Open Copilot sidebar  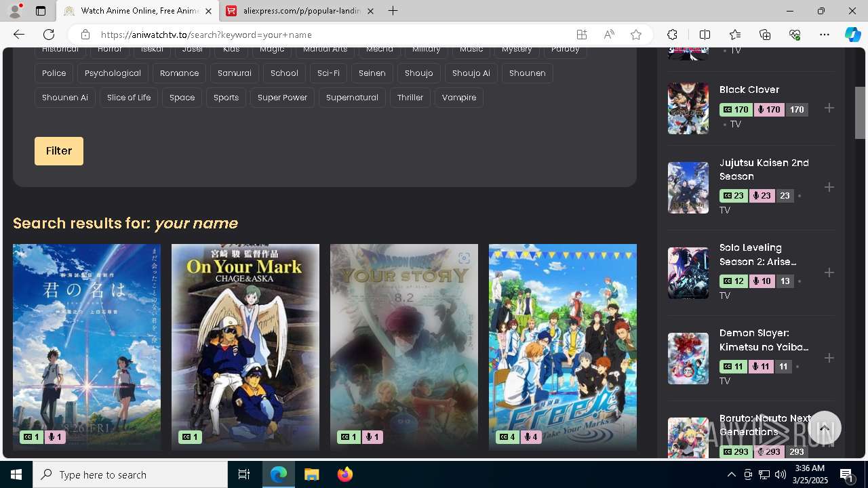[852, 35]
